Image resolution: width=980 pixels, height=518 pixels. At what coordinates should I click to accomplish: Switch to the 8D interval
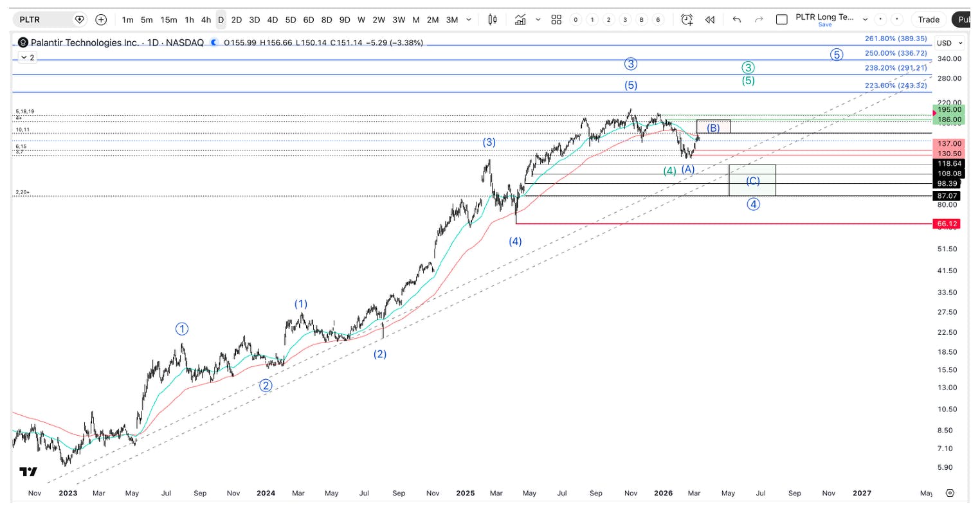click(x=327, y=19)
